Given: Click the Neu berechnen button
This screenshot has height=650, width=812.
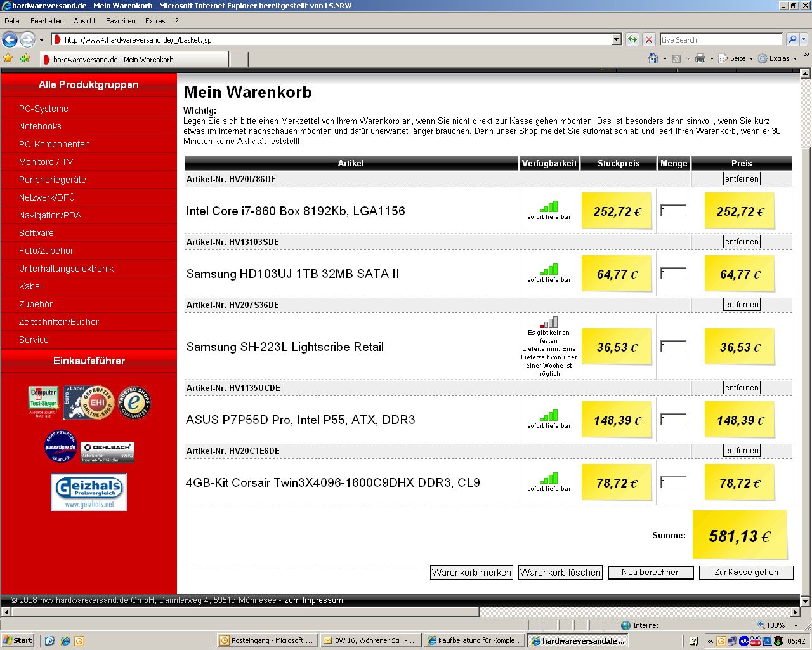Looking at the screenshot, I should pos(650,572).
